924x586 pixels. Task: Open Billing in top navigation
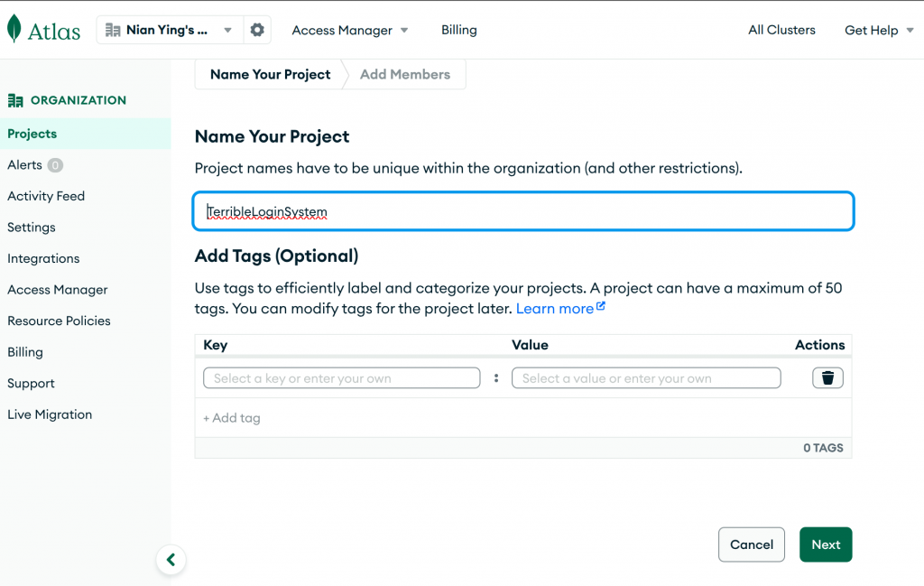pyautogui.click(x=458, y=30)
